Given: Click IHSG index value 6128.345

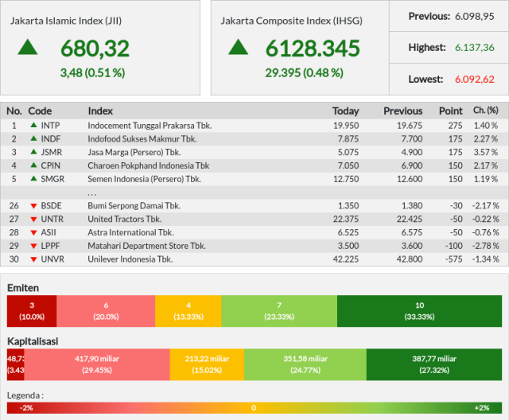Looking at the screenshot, I should pyautogui.click(x=313, y=49).
